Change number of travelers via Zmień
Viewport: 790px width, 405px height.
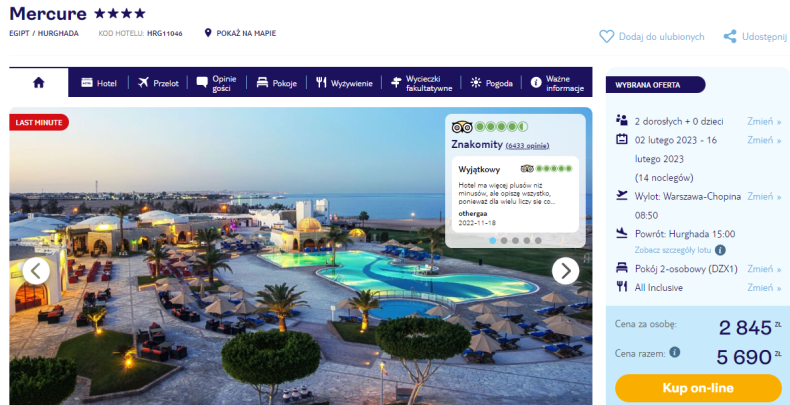coord(764,121)
